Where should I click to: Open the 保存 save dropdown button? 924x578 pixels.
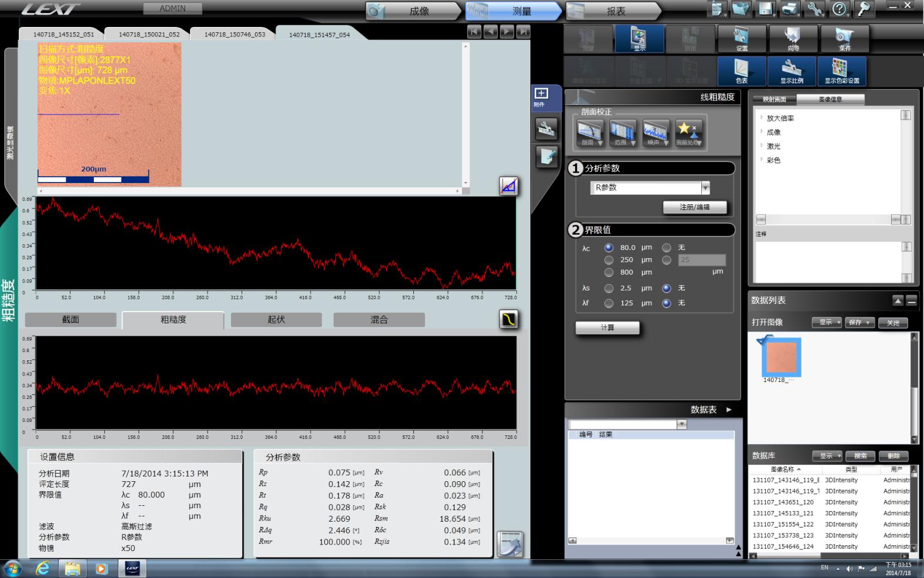click(860, 323)
